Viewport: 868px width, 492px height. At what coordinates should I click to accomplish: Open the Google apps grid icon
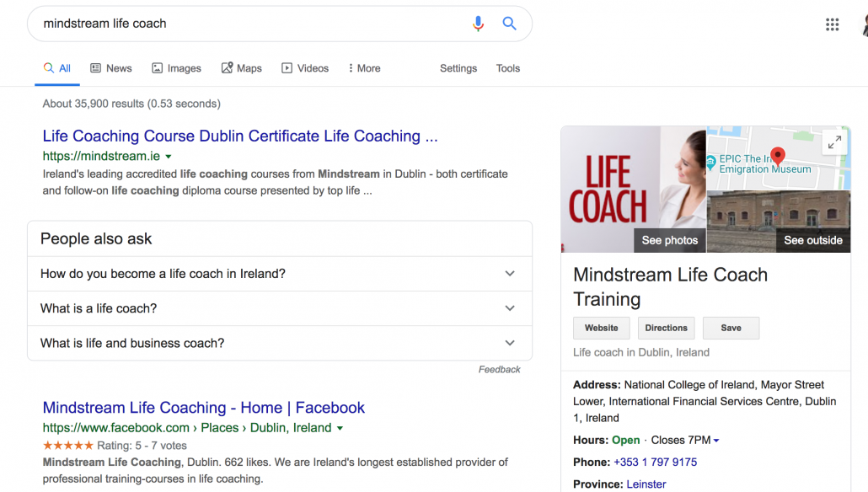click(832, 24)
